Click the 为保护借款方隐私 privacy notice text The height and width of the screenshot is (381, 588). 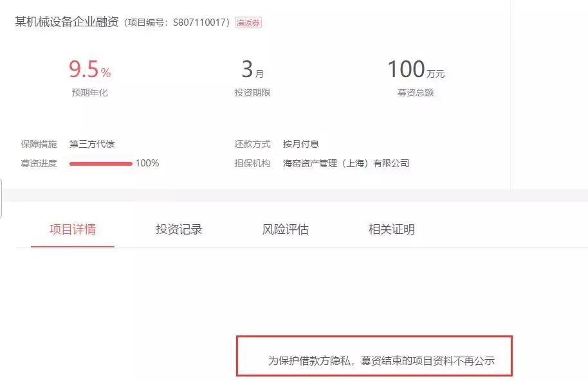tap(381, 361)
